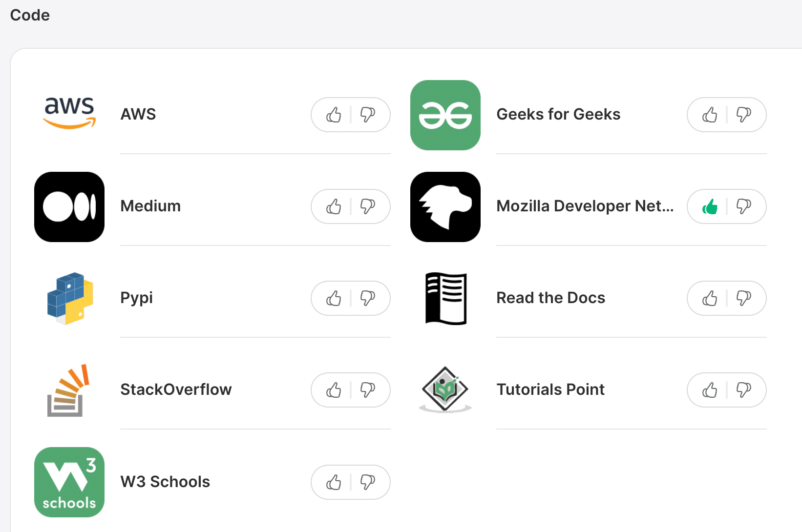Upvote the Pypi source

(x=334, y=298)
